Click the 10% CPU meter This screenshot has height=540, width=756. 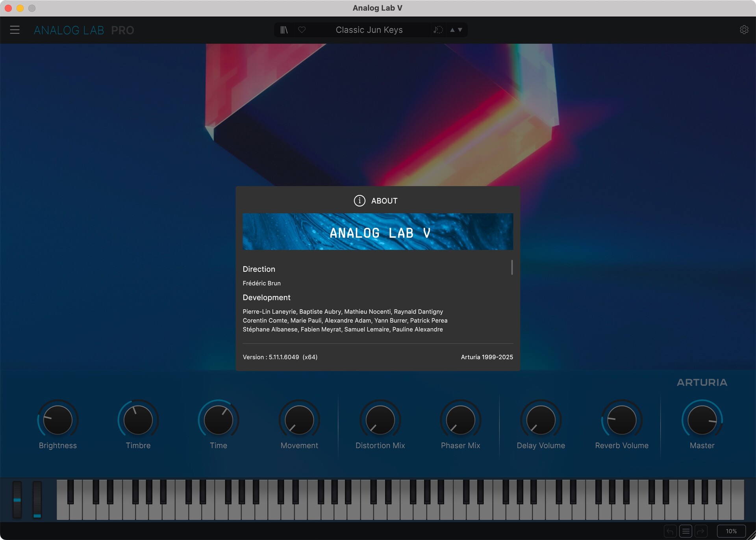(731, 531)
